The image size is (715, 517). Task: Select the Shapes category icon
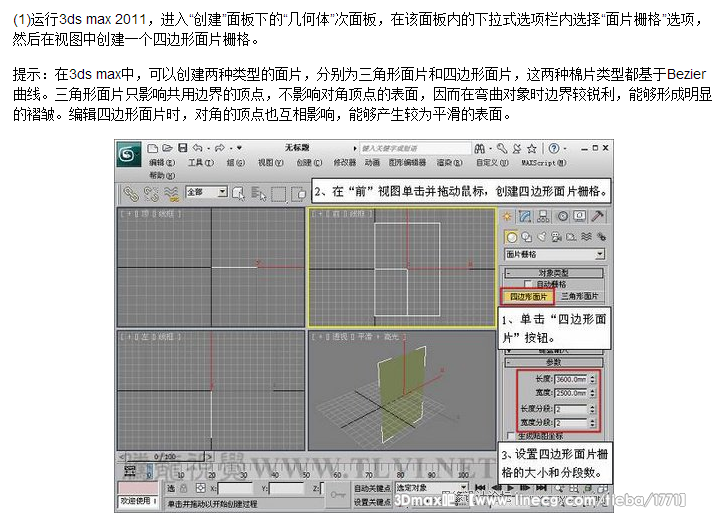click(x=527, y=237)
